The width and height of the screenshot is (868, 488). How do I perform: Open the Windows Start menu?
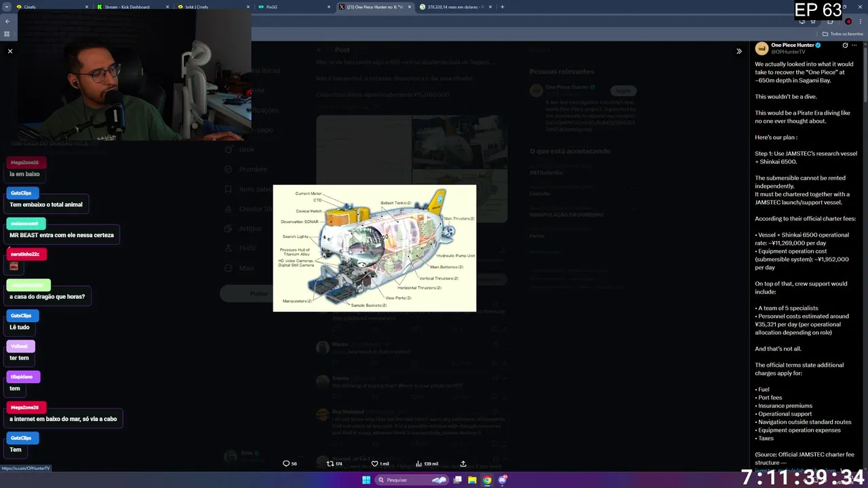point(366,480)
